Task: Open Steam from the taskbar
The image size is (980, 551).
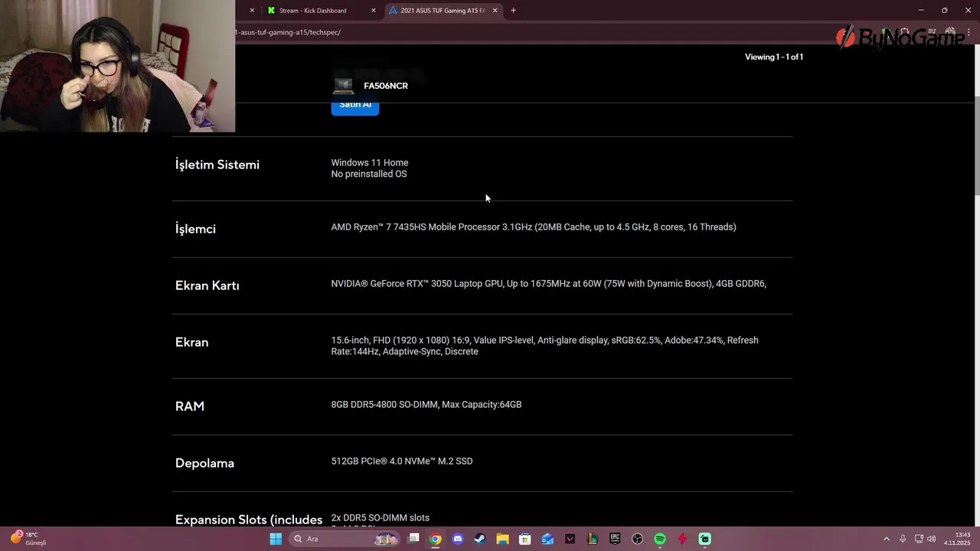Action: click(480, 539)
